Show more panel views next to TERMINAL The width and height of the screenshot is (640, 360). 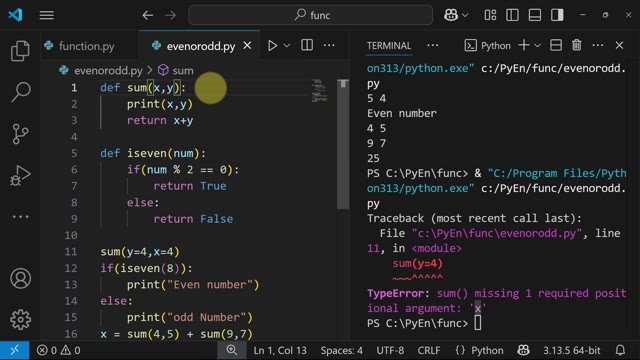[x=433, y=45]
